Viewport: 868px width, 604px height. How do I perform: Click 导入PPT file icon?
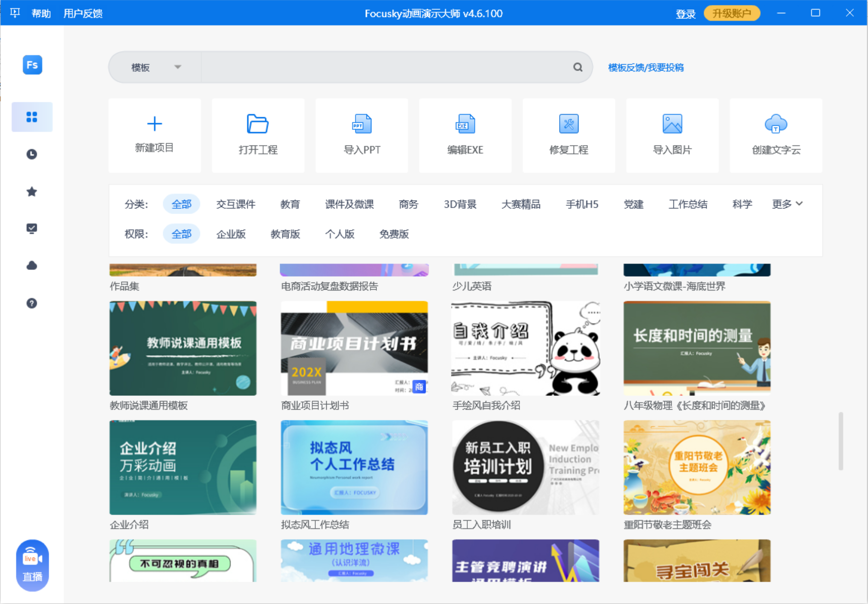[362, 124]
